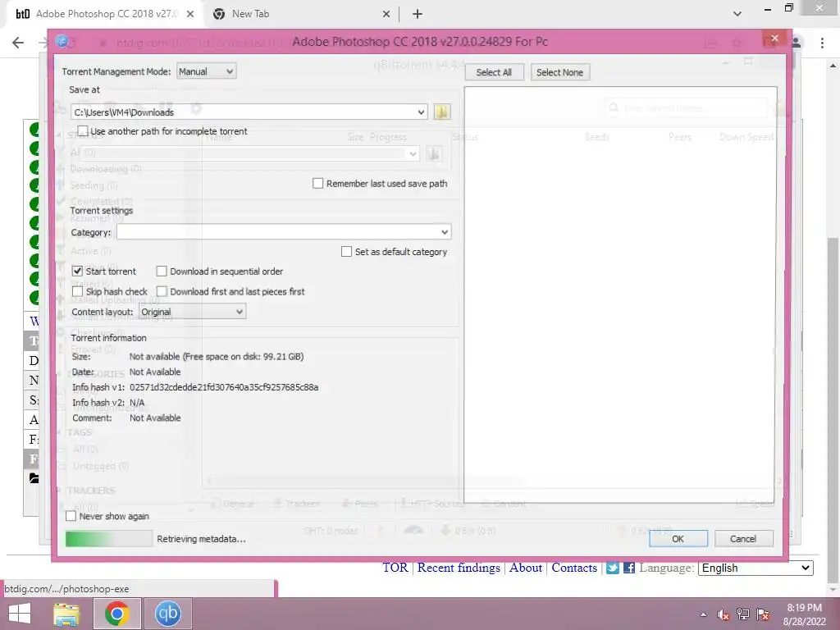
Task: Click the network tray icon
Action: [743, 614]
